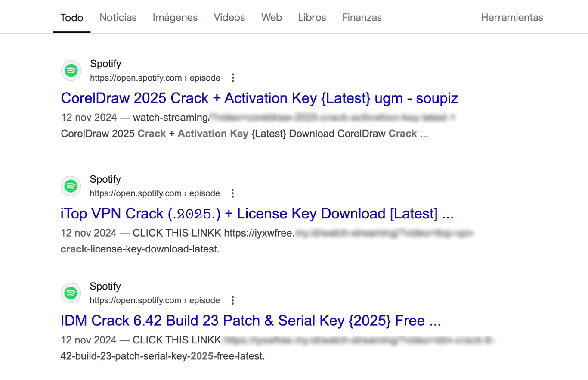Viewport: 588px width, 380px height.
Task: Click Spotify site name above iTop VPN result
Action: coord(105,179)
